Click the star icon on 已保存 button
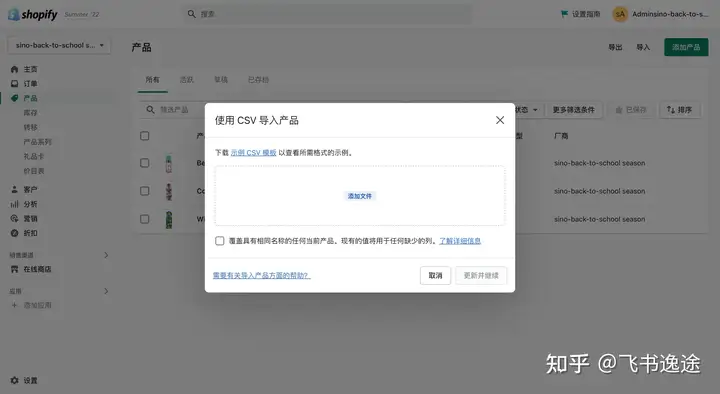Screen dimensions: 720x394 point(619,110)
